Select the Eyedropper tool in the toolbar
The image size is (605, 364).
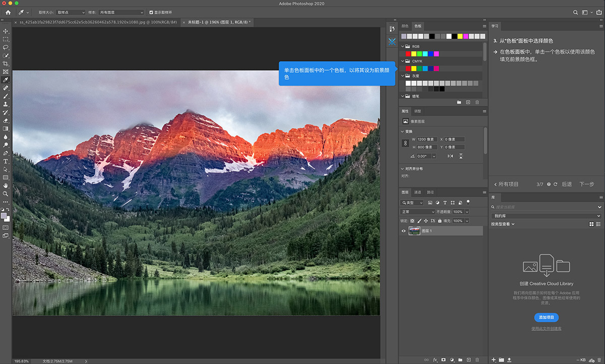click(6, 80)
